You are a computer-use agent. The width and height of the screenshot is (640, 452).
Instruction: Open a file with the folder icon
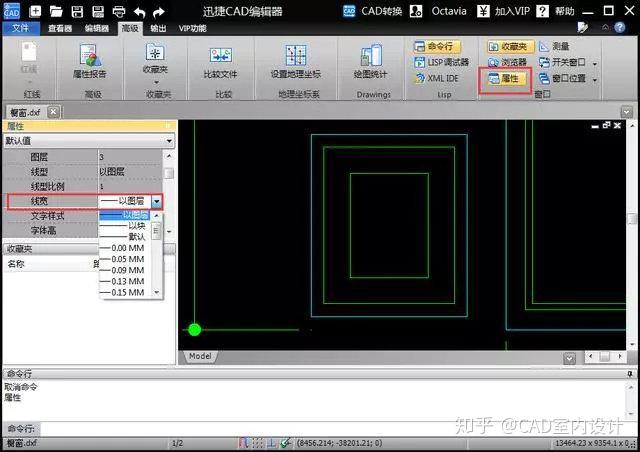pyautogui.click(x=56, y=11)
